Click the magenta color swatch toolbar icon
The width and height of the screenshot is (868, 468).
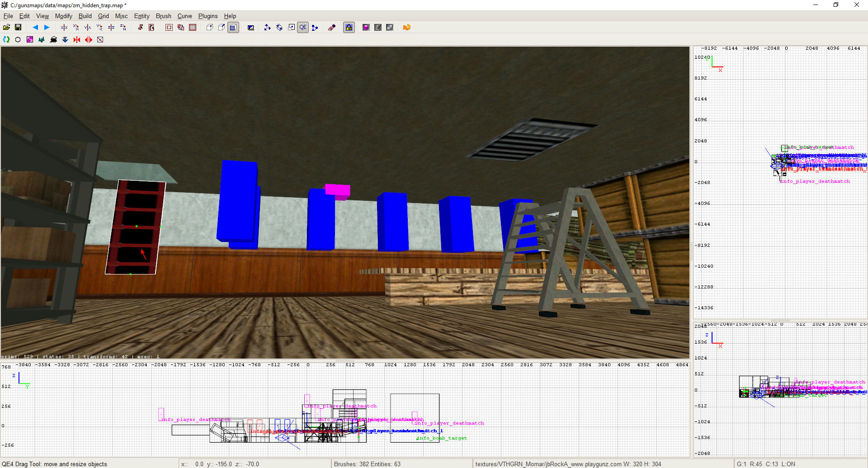click(x=30, y=40)
